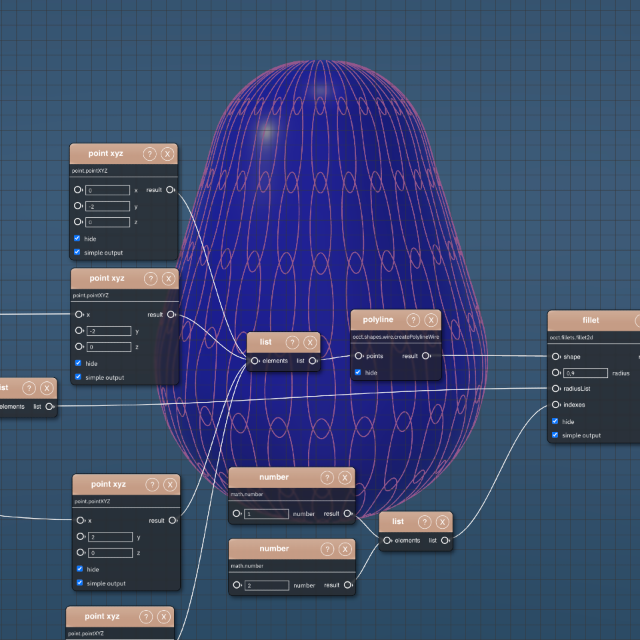640x640 pixels.
Task: Toggle hide checkbox on the polyline node
Action: point(358,372)
